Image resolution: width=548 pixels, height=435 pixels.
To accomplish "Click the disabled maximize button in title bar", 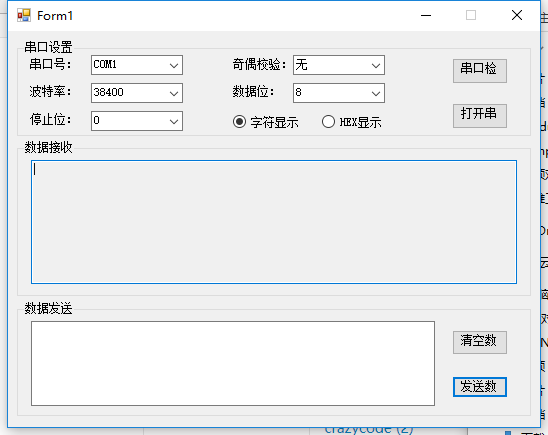I will [471, 15].
